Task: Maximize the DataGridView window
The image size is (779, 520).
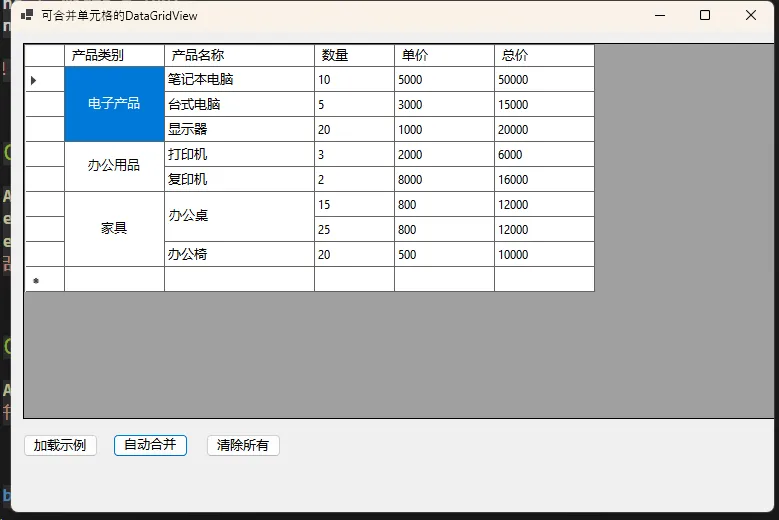Action: point(705,15)
